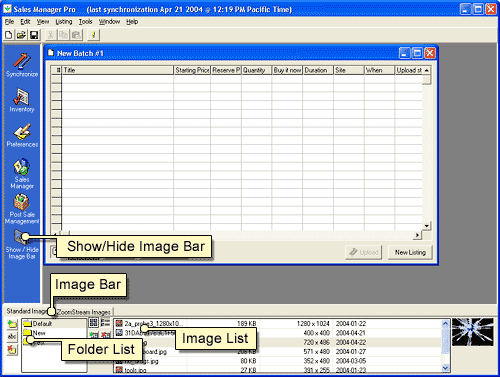Click image list scroll down arrow
This screenshot has height=377, width=500.
coord(445,368)
